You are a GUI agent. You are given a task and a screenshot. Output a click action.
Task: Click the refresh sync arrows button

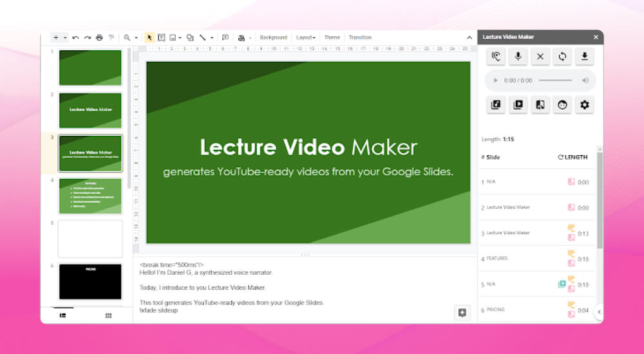click(562, 57)
